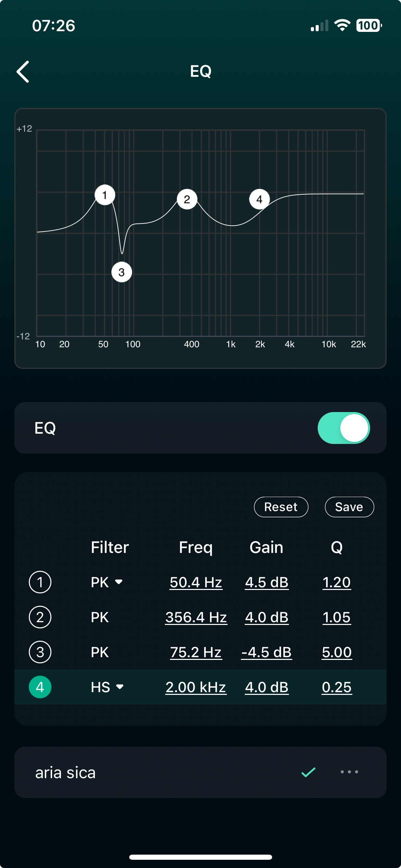Viewport: 401px width, 868px height.
Task: Edit the -4.5 dB gain value
Action: click(x=266, y=652)
